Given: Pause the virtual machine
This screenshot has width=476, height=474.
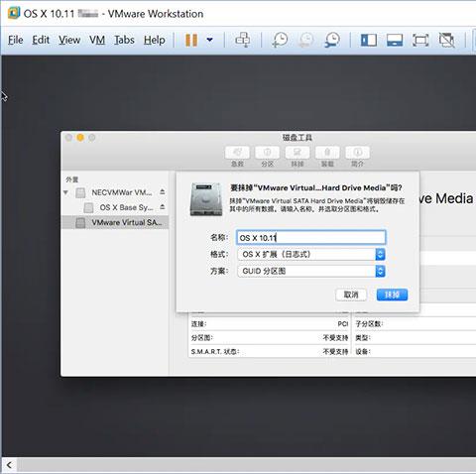Looking at the screenshot, I should pyautogui.click(x=191, y=40).
